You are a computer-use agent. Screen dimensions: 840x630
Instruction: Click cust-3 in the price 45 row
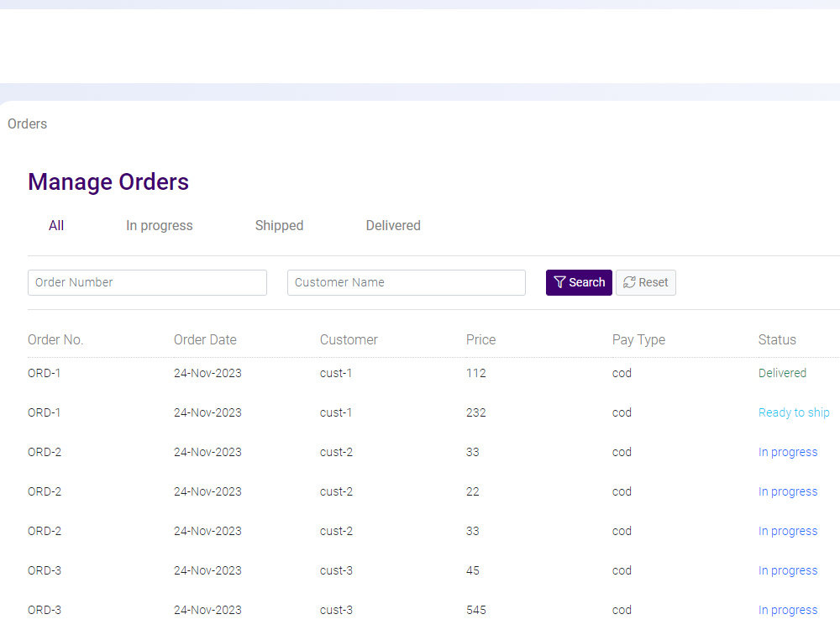tap(337, 570)
